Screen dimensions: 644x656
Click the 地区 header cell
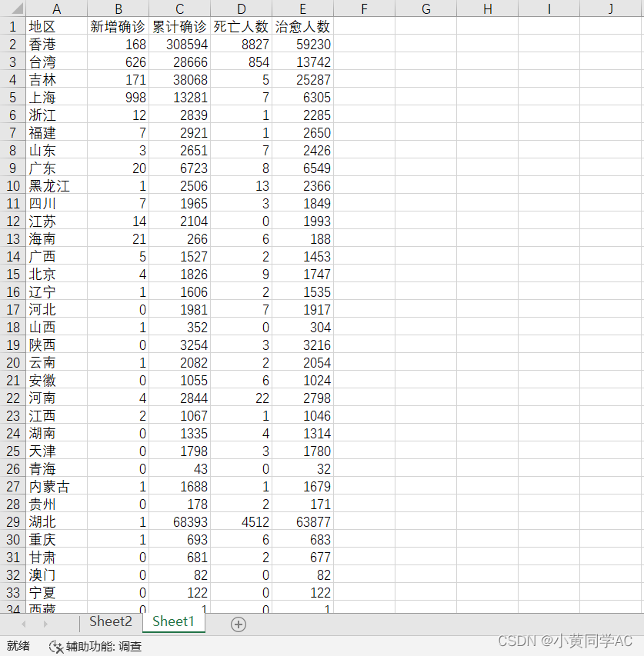56,26
